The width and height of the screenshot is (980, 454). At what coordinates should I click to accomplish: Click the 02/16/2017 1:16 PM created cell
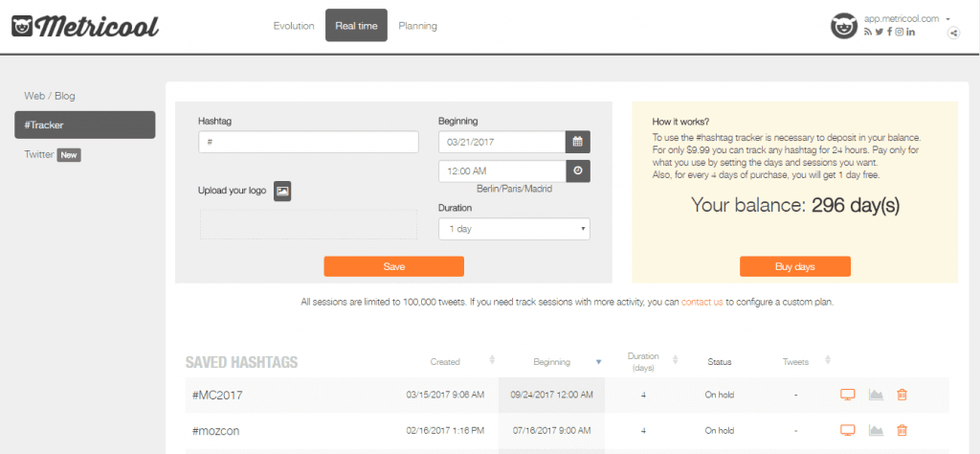click(445, 431)
